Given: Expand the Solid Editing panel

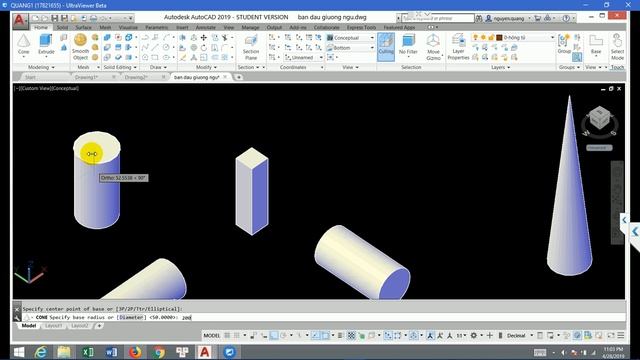Looking at the screenshot, I should pos(120,67).
